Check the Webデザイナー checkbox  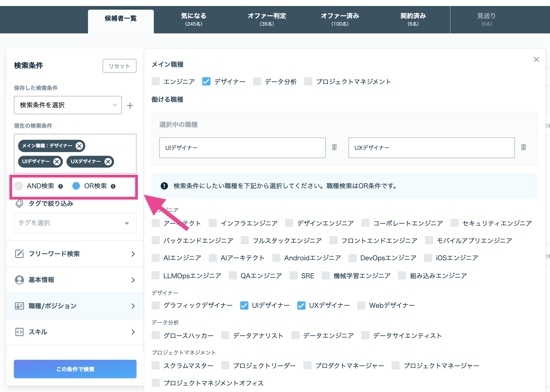(361, 305)
